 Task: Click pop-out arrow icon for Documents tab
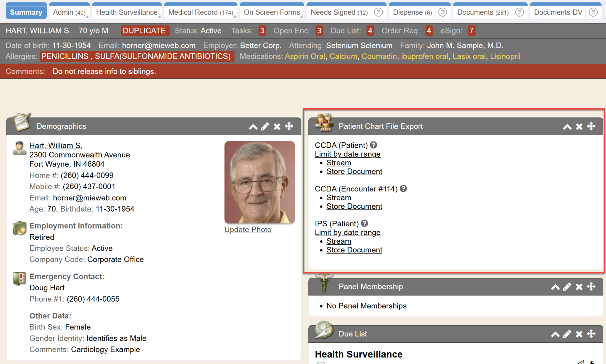click(519, 12)
